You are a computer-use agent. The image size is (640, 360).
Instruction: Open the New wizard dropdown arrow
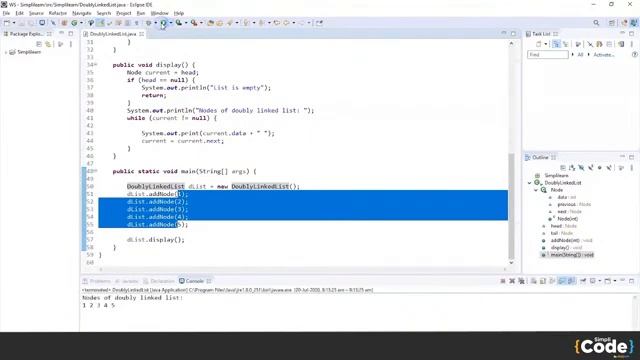click(x=13, y=23)
